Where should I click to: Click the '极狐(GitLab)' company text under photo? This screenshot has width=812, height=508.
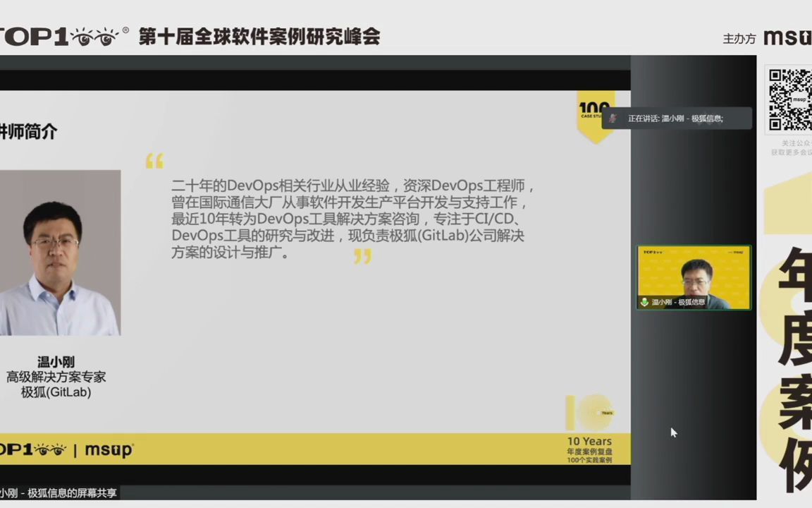[56, 392]
